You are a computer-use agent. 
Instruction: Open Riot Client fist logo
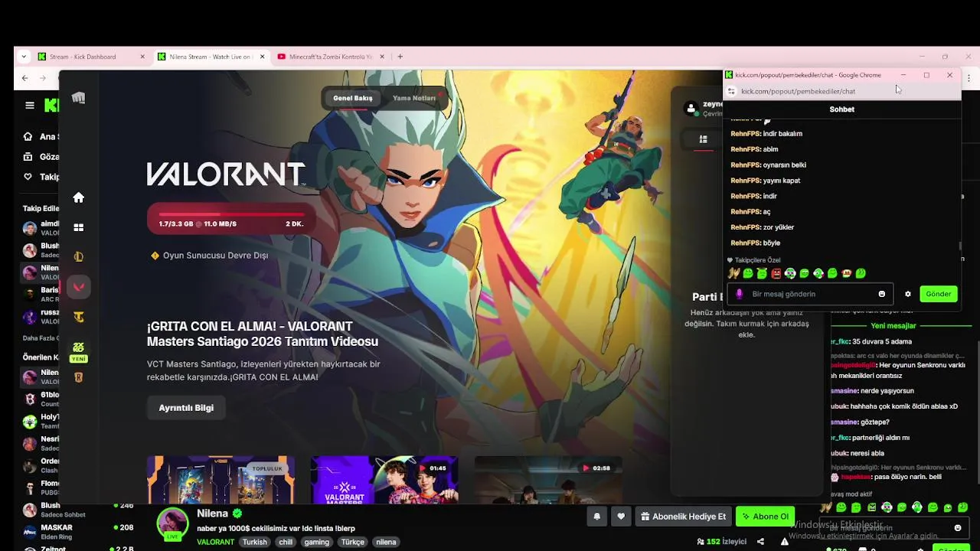pos(78,98)
